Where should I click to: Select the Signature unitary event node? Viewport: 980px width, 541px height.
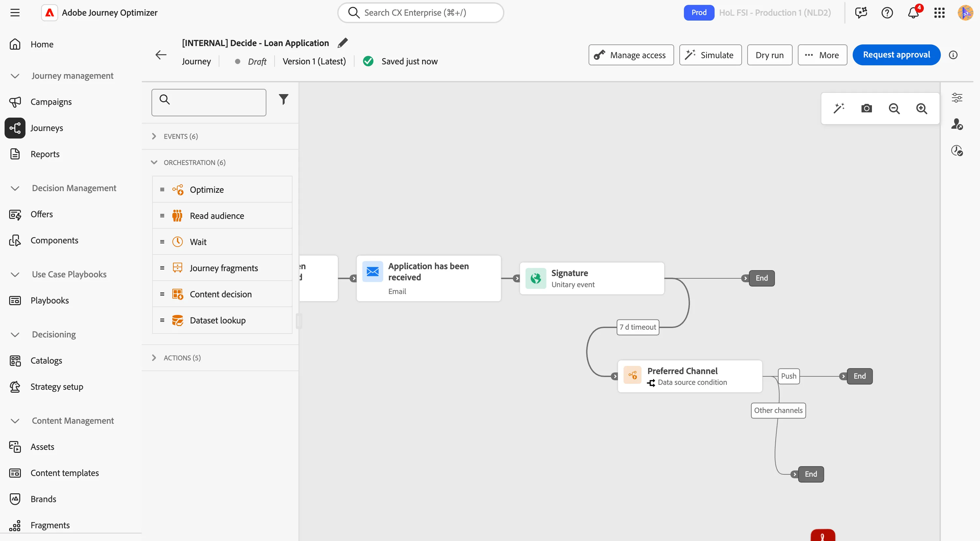(592, 278)
